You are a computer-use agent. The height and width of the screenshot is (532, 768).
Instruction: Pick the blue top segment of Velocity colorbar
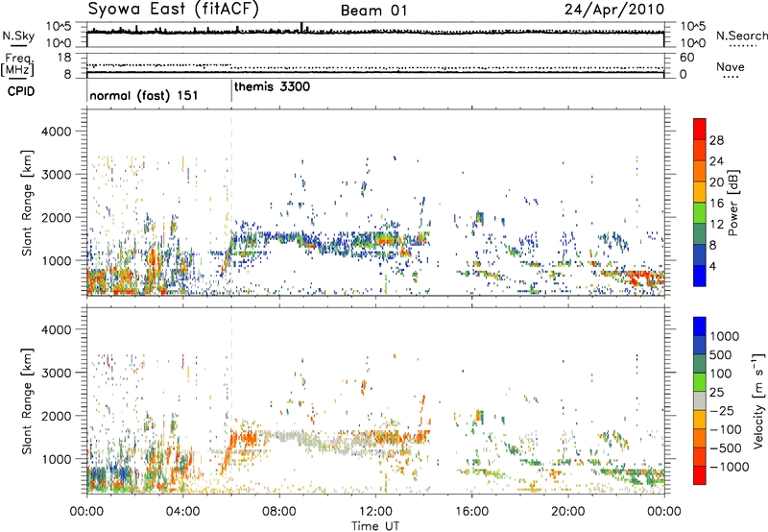click(x=700, y=326)
